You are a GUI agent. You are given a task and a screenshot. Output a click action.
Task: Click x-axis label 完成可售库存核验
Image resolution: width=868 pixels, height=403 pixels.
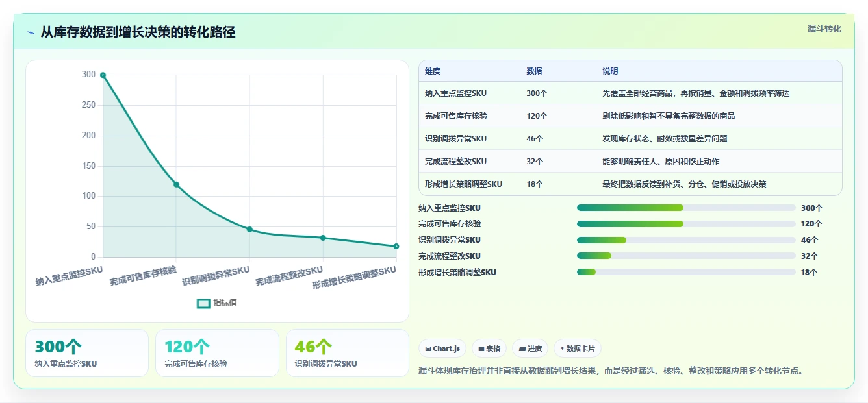point(143,276)
